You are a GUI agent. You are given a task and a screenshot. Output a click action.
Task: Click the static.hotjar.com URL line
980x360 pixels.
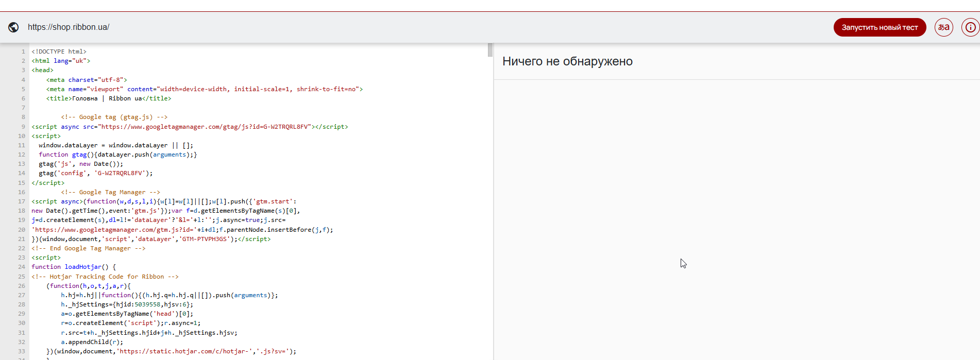(x=171, y=351)
